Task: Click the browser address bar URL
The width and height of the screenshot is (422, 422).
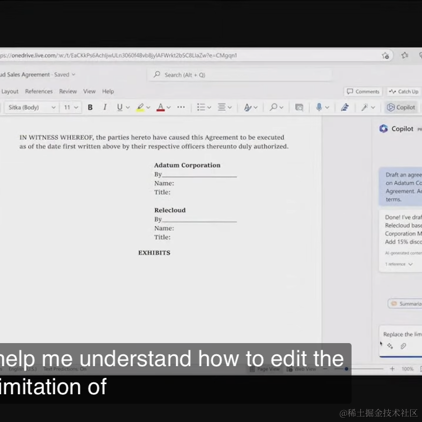Action: tap(118, 55)
